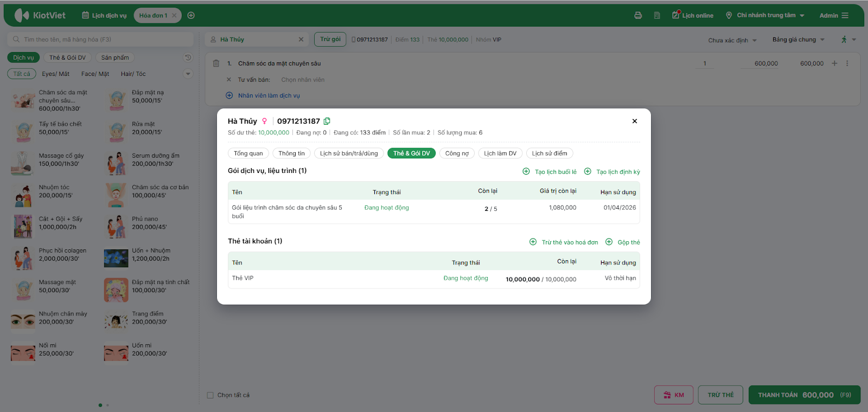868x412 pixels.
Task: Add Uốn + Nhuộm service thumbnail
Action: click(x=117, y=258)
